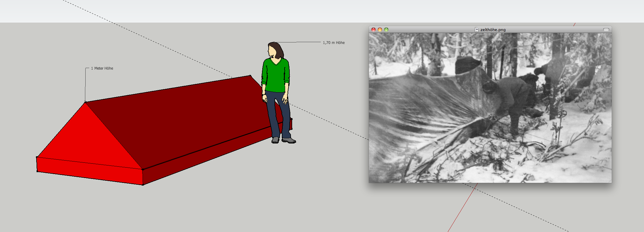Image resolution: width=644 pixels, height=232 pixels.
Task: Select the "1,70 m Höhe" text label
Action: point(334,43)
